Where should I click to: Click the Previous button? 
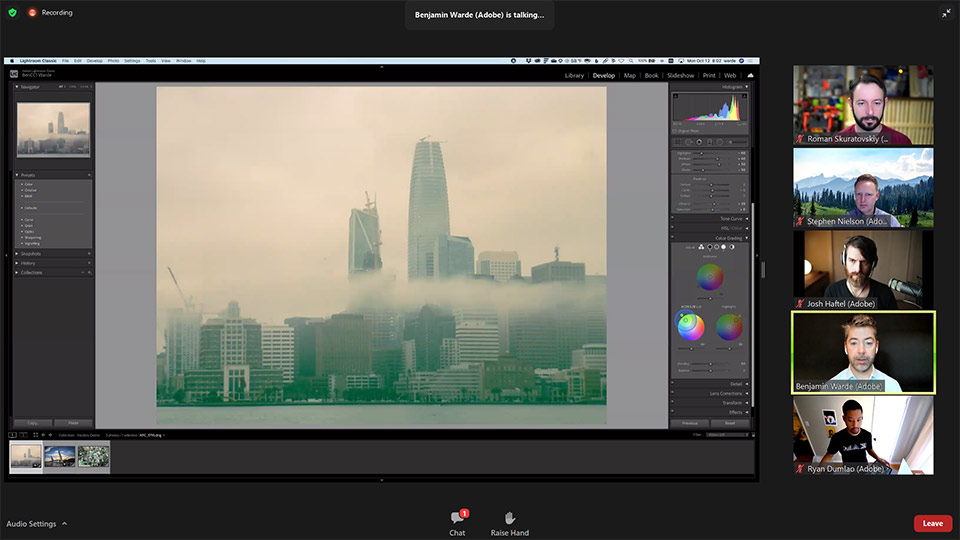point(689,423)
